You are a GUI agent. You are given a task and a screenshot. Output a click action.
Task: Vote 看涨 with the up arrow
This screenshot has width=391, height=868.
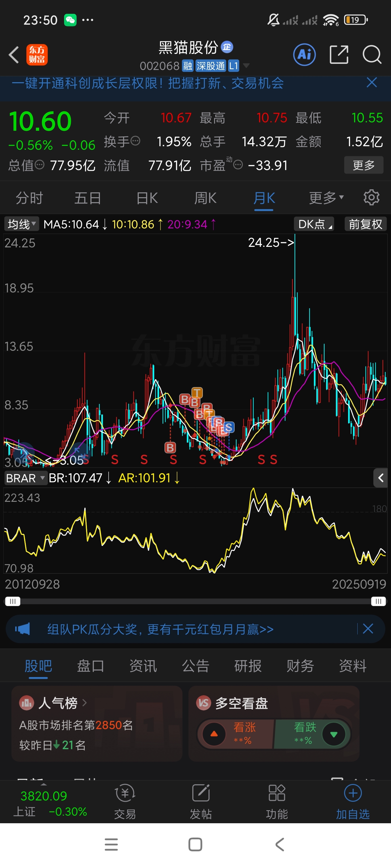coord(214,734)
